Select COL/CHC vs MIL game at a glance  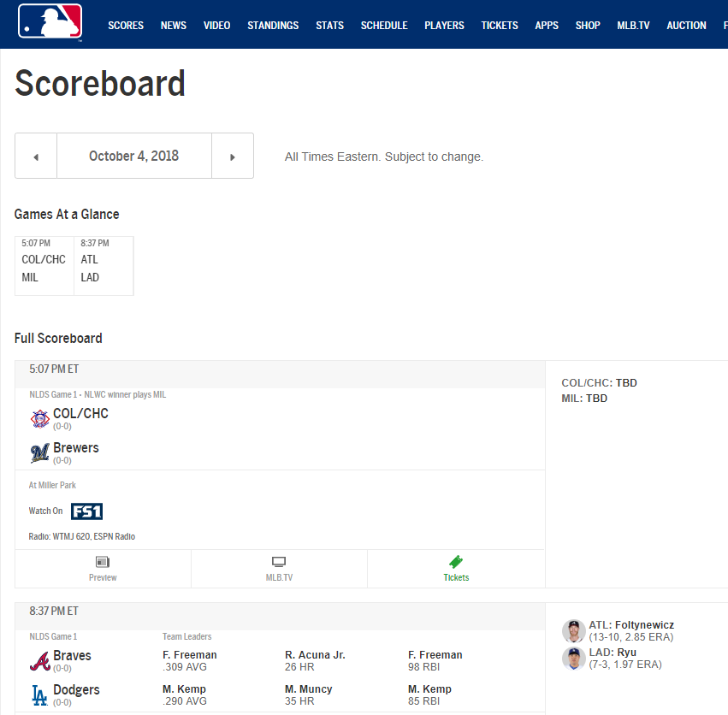[44, 267]
